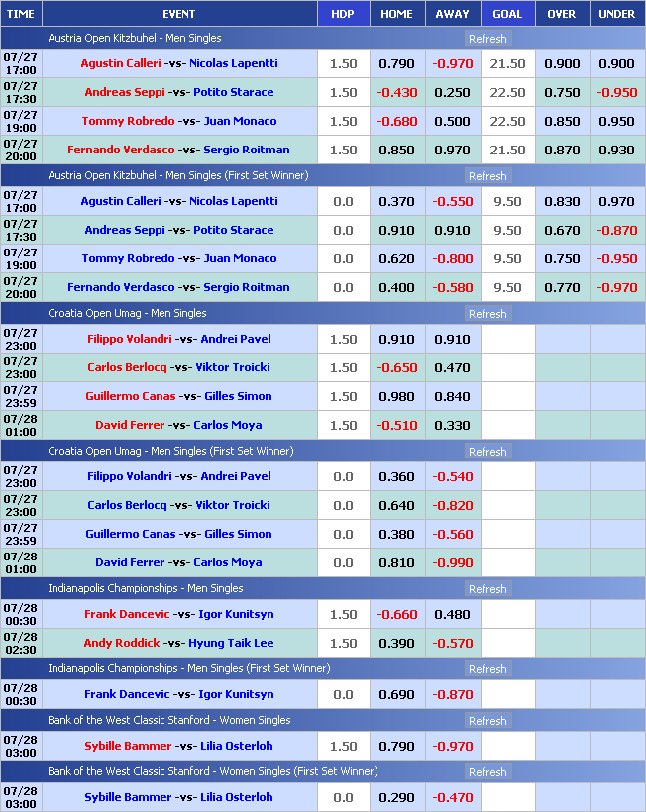Pick home odds 0.290 for Bammer first set

tap(396, 798)
